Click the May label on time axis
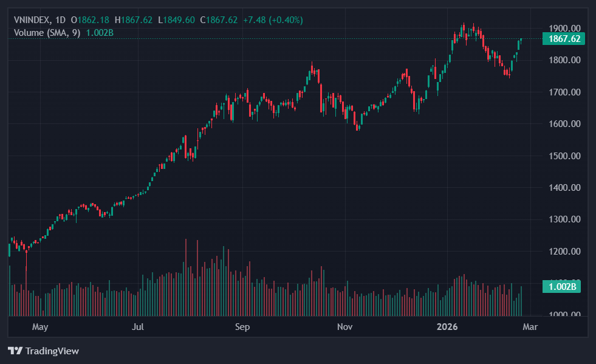 (40, 327)
